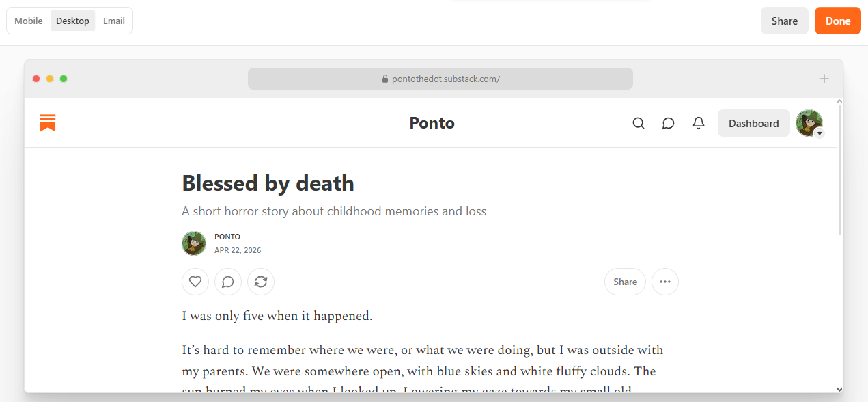
Task: Click the Blessed by death headline
Action: tap(268, 183)
